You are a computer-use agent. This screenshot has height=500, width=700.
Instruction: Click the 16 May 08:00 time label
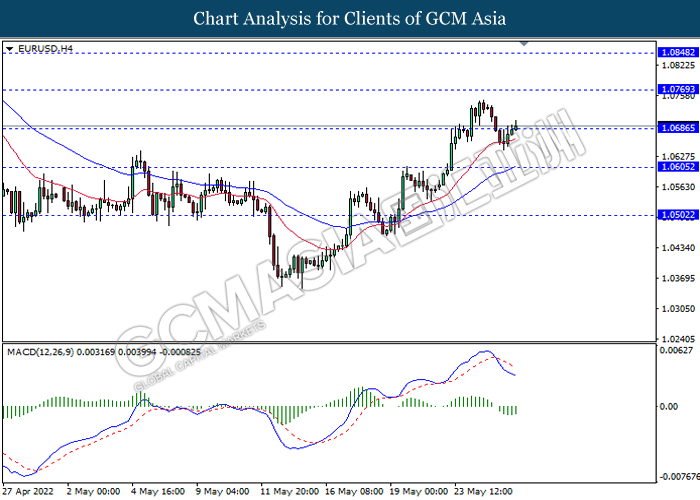tap(354, 492)
